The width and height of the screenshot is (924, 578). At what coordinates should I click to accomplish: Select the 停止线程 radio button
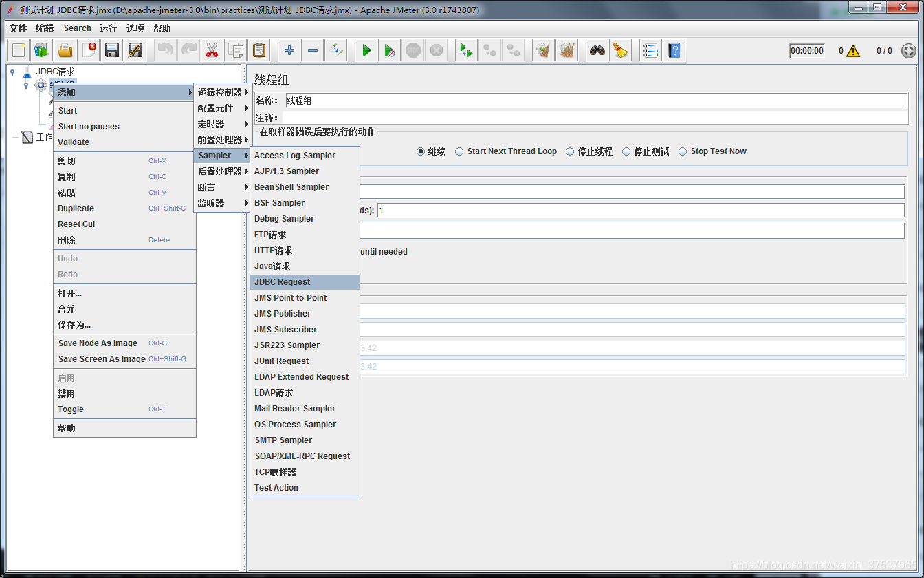(x=570, y=151)
